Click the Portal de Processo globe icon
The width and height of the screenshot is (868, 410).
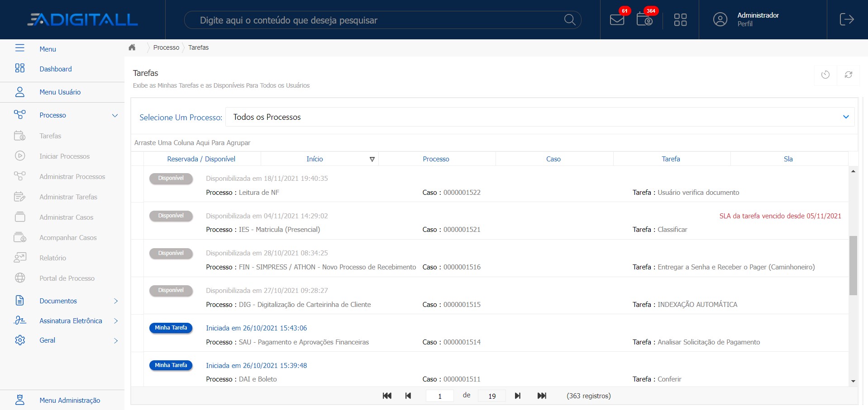point(20,278)
